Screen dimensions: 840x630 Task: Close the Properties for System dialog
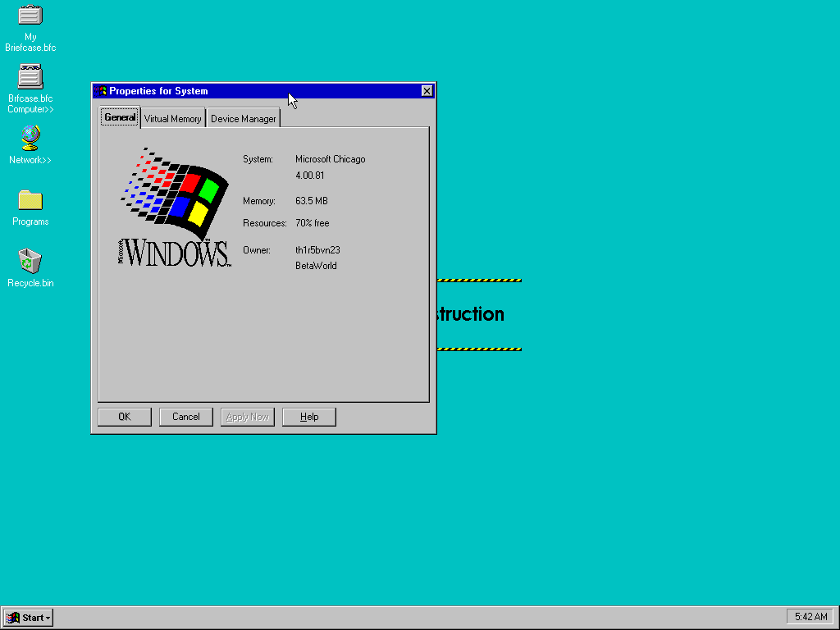(427, 90)
